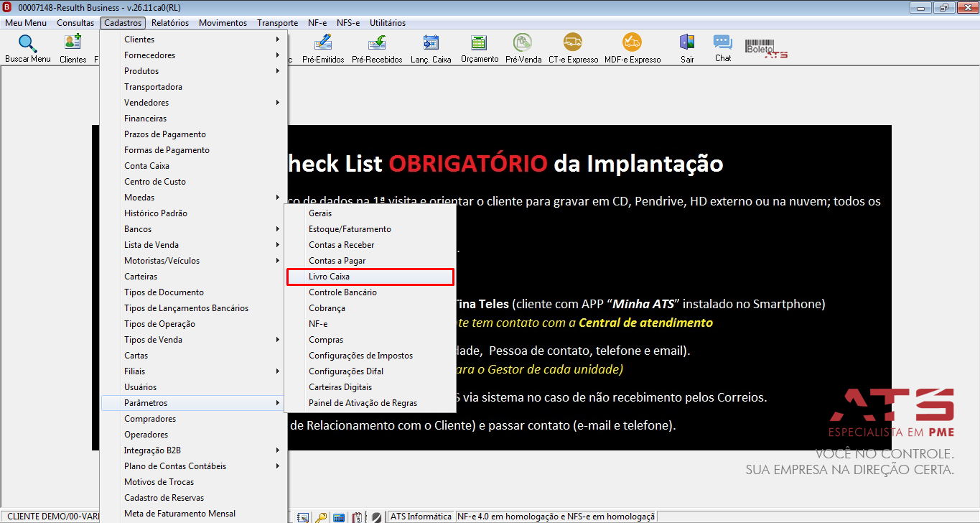The image size is (980, 523).
Task: Open the Pré-Emitidos toolbar icon
Action: click(323, 48)
